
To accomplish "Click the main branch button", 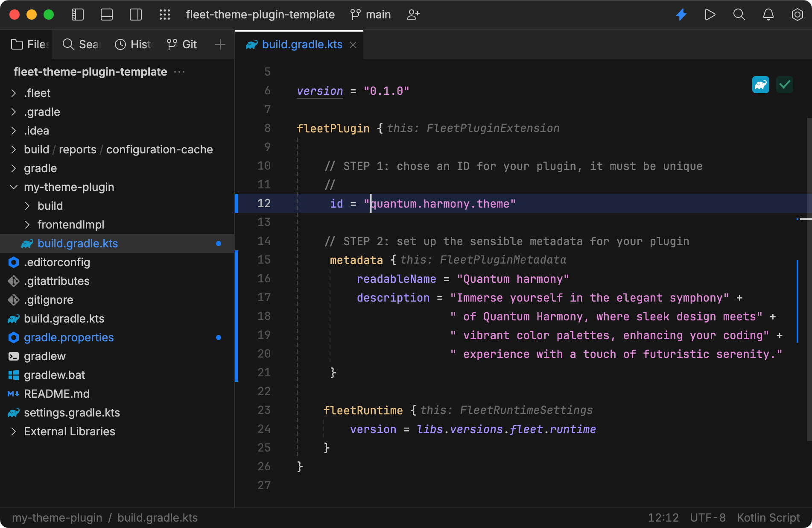I will point(370,14).
